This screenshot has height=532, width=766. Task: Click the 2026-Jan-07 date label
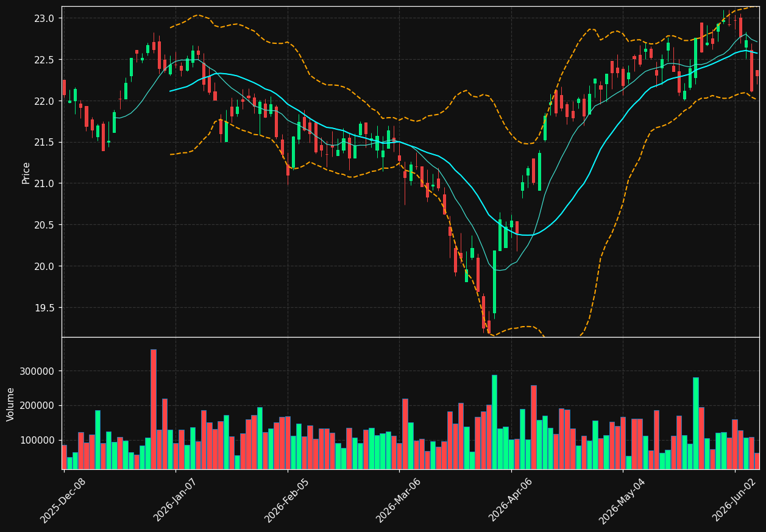pos(175,500)
